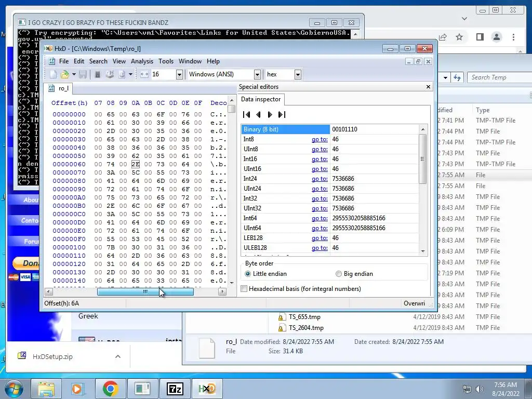Open the Windows (ANSI) charset dropdown

point(257,74)
